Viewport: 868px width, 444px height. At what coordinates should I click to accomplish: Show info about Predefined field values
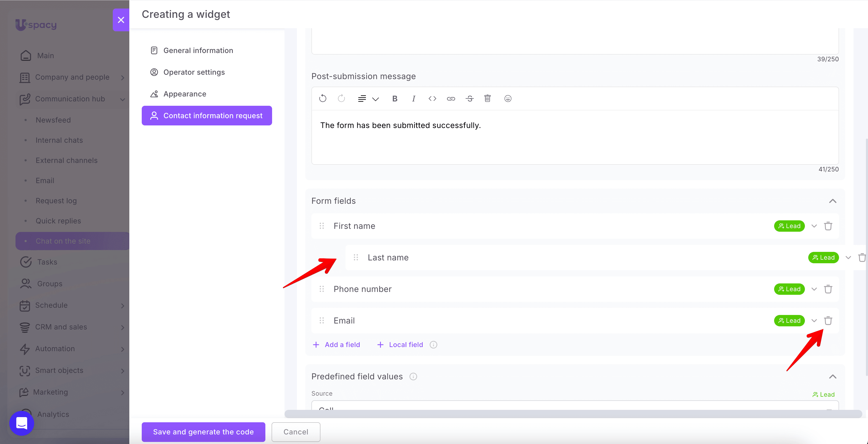point(413,377)
